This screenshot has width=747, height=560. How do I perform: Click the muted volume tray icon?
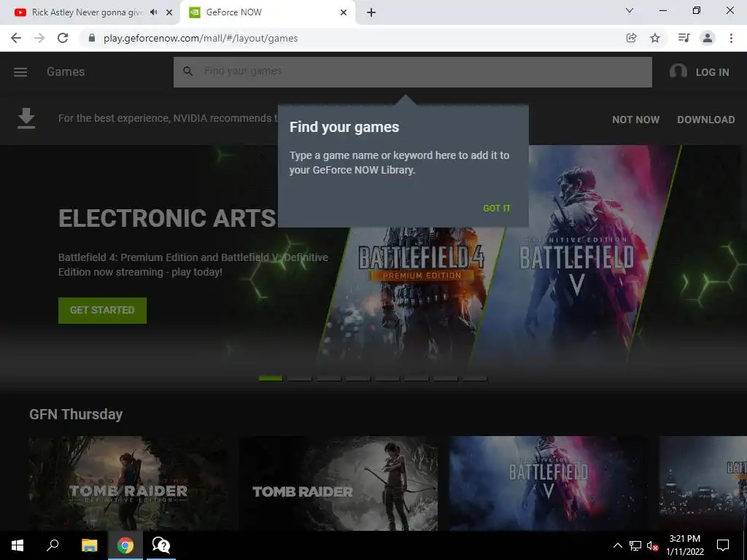point(652,545)
